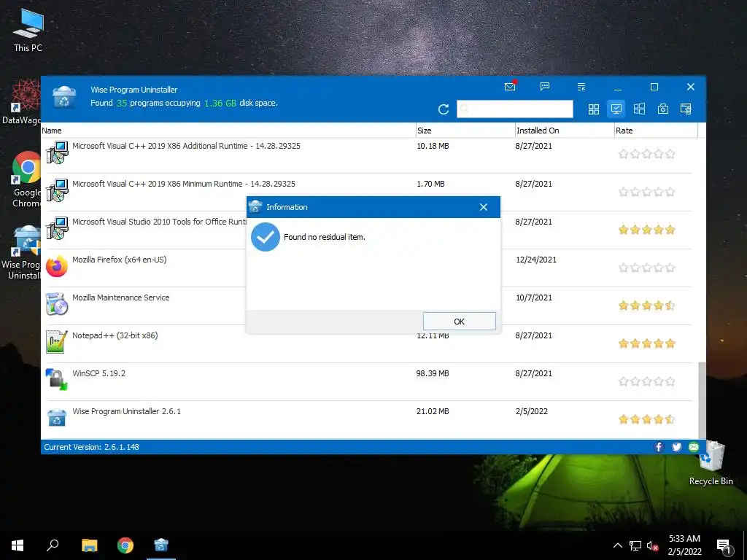Viewport: 747px width, 560px height.
Task: Click install date 12/24/2021 for Firefox
Action: tap(536, 260)
